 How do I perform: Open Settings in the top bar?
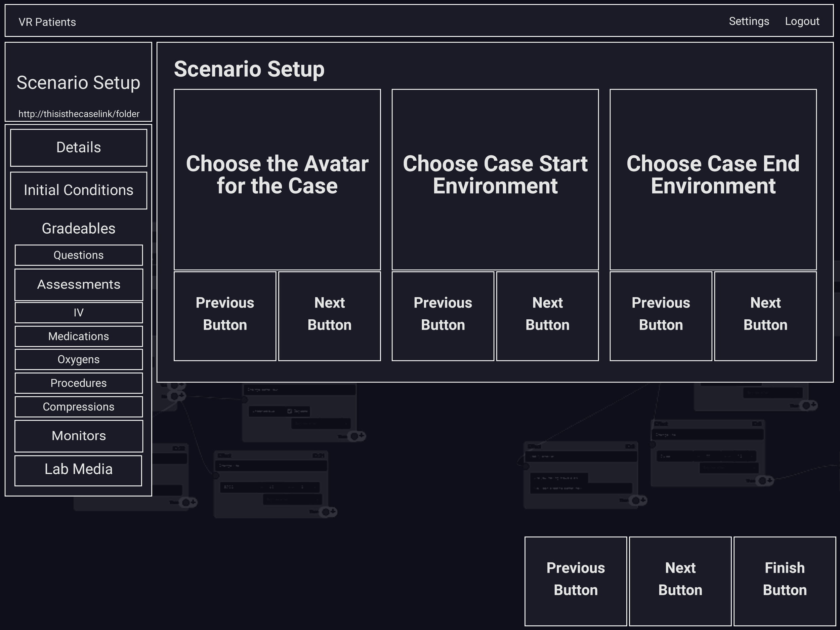point(749,21)
